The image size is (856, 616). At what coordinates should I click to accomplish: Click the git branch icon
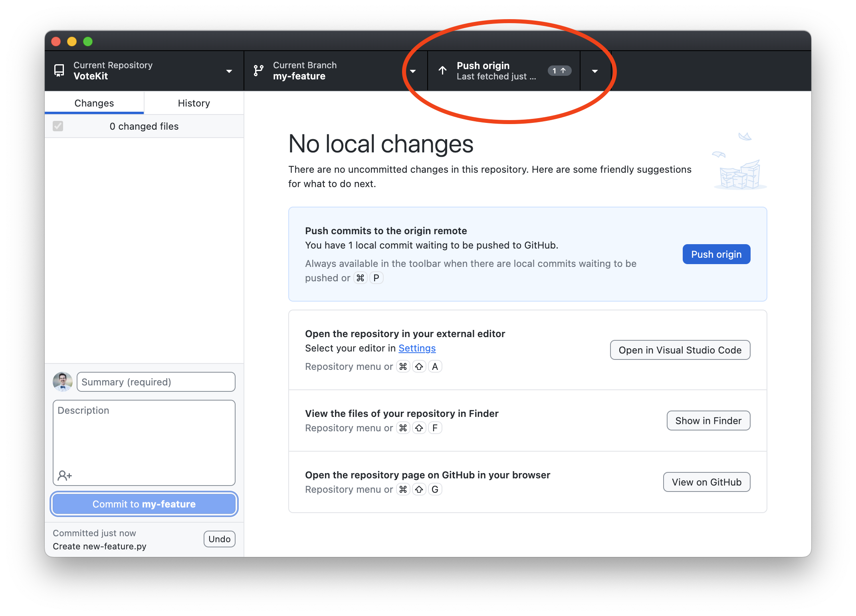(x=258, y=71)
